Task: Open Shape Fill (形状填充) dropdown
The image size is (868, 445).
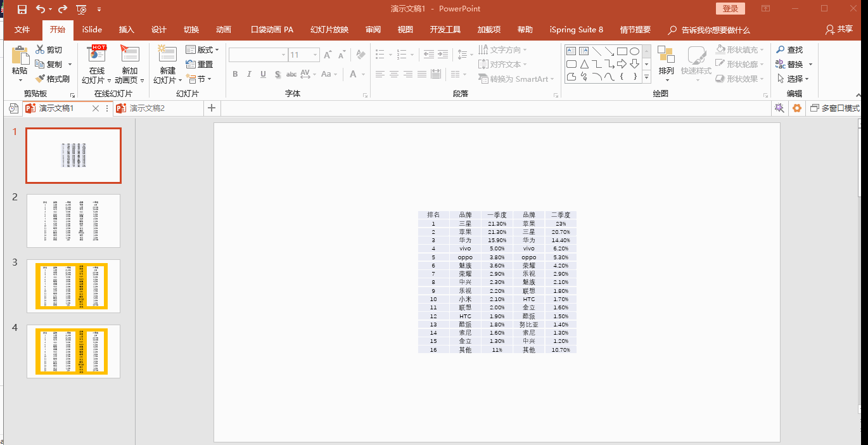Action: (x=740, y=49)
